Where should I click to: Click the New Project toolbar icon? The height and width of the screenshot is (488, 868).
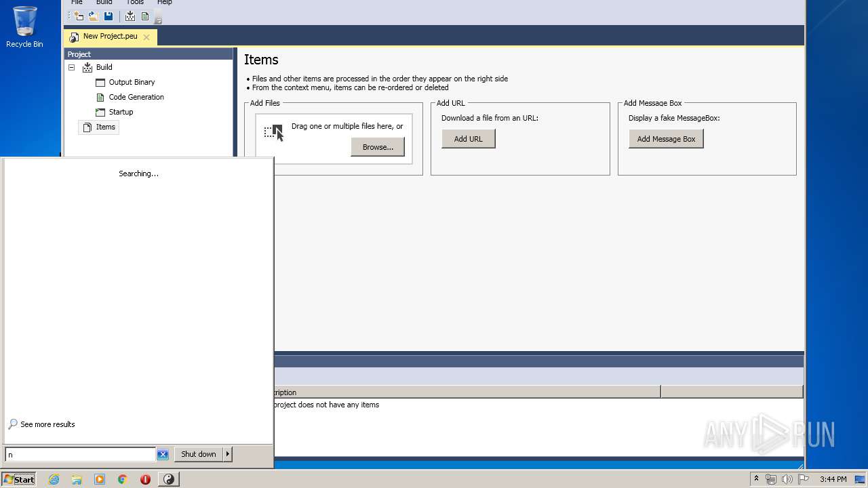(x=79, y=16)
